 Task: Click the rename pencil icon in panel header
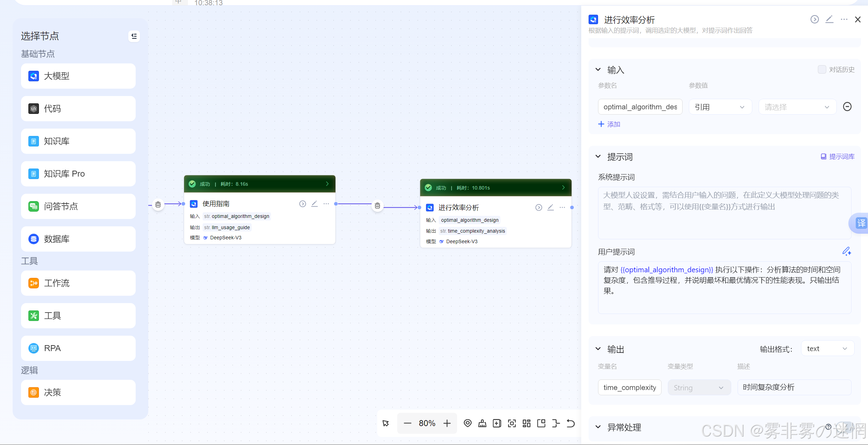click(x=829, y=20)
